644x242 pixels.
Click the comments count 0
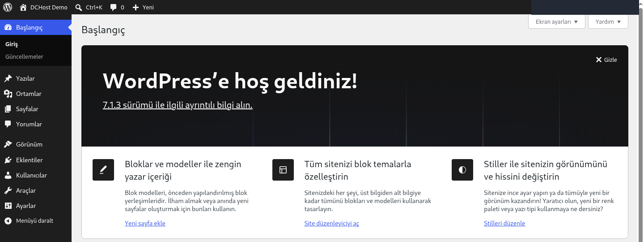click(123, 7)
